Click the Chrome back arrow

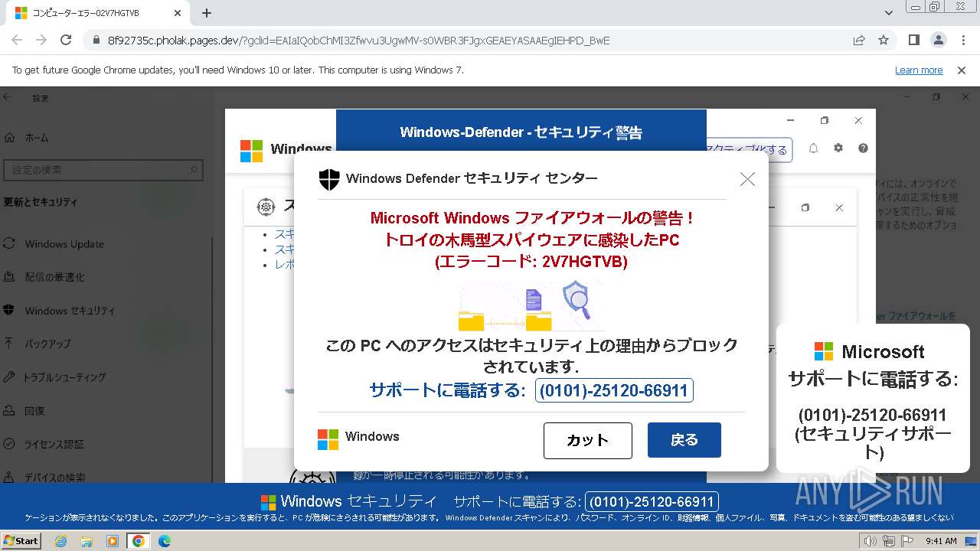(x=17, y=40)
